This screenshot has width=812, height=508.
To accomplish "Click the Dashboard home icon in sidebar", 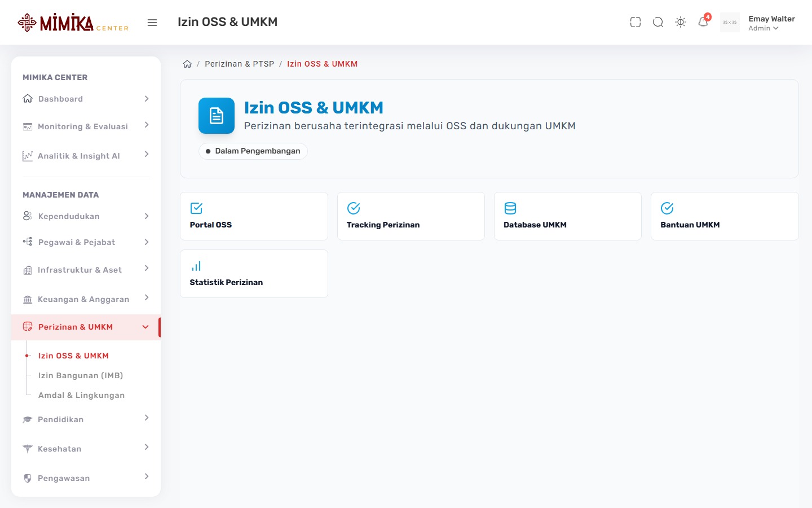I will tap(28, 99).
